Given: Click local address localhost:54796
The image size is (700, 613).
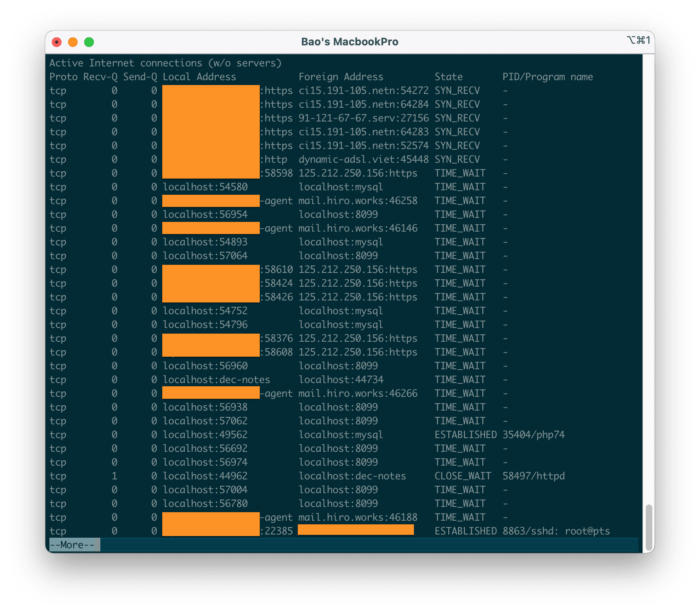Looking at the screenshot, I should pyautogui.click(x=205, y=325).
